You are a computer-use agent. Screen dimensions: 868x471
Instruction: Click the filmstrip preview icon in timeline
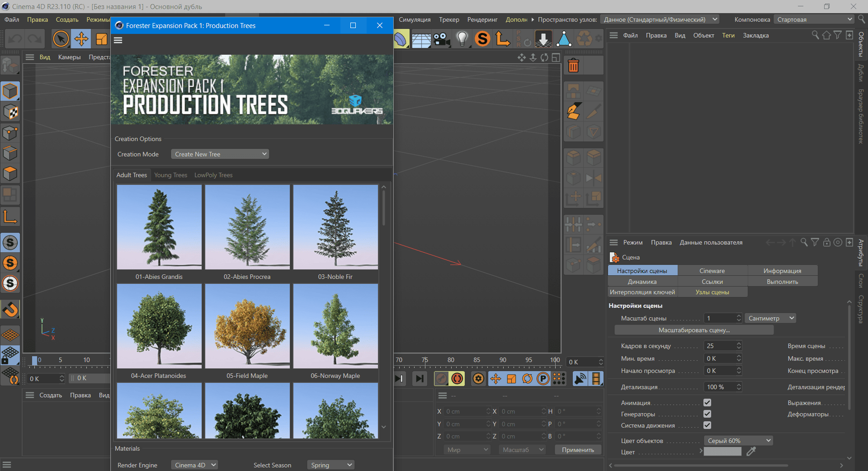(596, 379)
